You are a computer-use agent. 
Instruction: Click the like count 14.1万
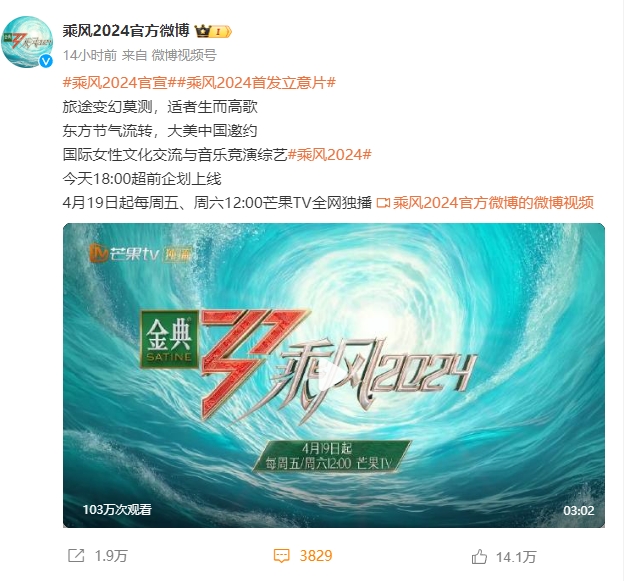(516, 557)
